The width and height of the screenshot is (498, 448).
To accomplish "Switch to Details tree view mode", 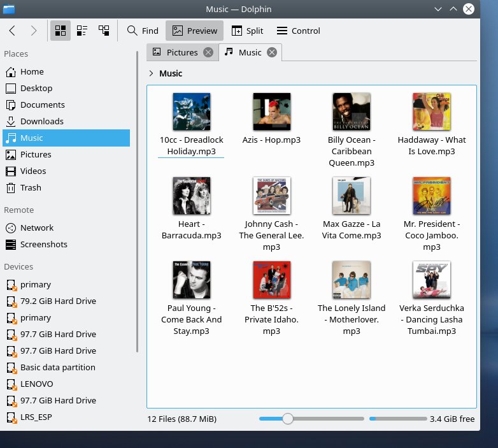I will [x=103, y=31].
